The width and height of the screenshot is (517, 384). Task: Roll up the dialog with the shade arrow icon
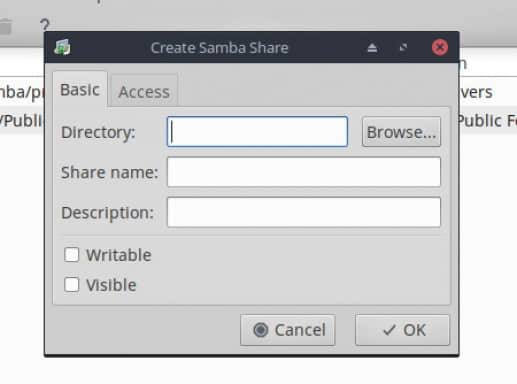(372, 48)
